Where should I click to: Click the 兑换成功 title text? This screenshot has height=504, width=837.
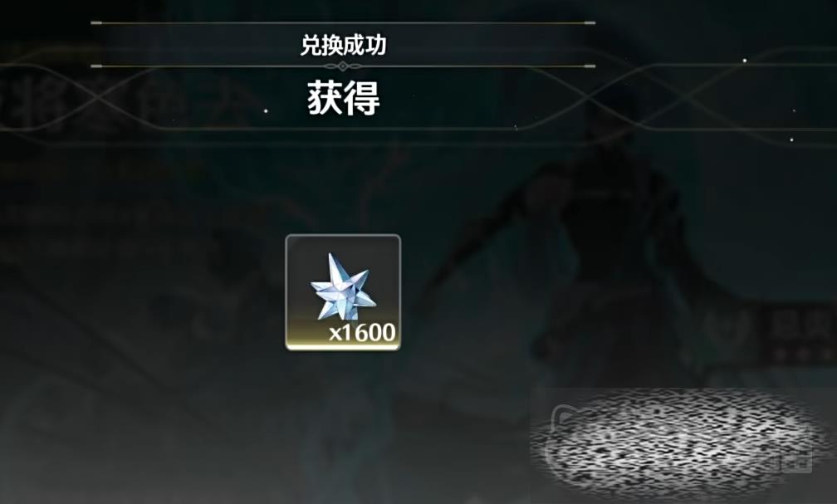click(343, 46)
